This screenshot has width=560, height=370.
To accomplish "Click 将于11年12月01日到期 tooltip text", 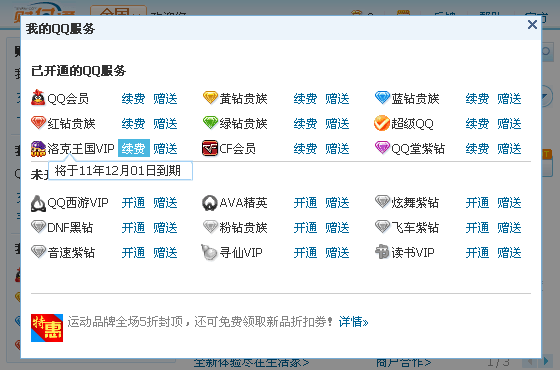I will click(x=118, y=171).
